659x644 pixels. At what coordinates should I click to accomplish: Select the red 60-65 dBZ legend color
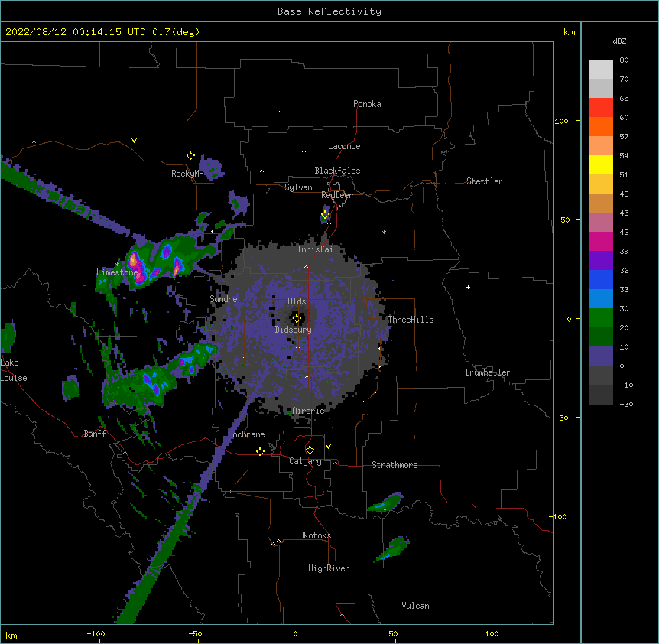pyautogui.click(x=601, y=108)
